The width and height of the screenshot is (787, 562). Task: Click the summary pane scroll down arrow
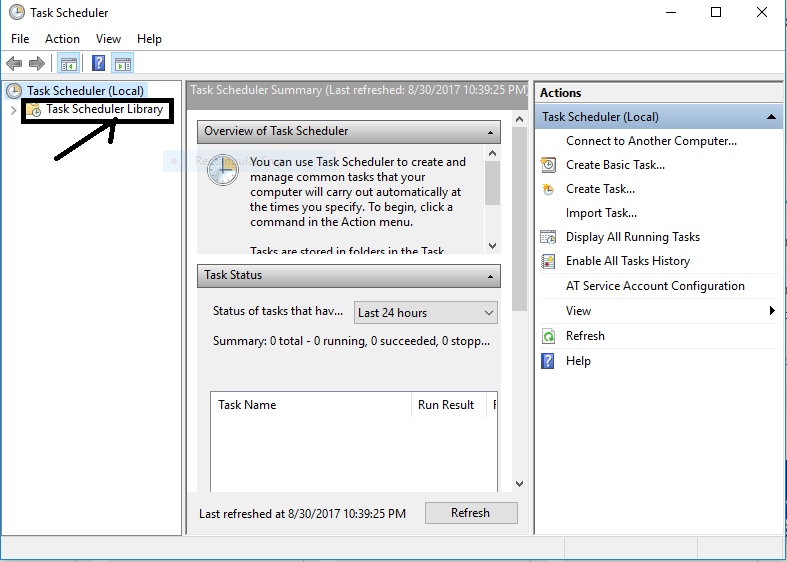click(x=519, y=484)
